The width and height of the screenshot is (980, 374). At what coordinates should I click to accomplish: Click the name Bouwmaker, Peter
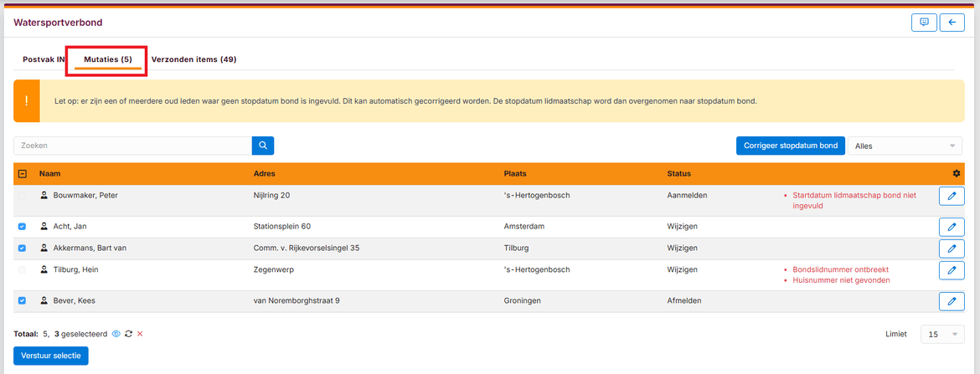(85, 196)
